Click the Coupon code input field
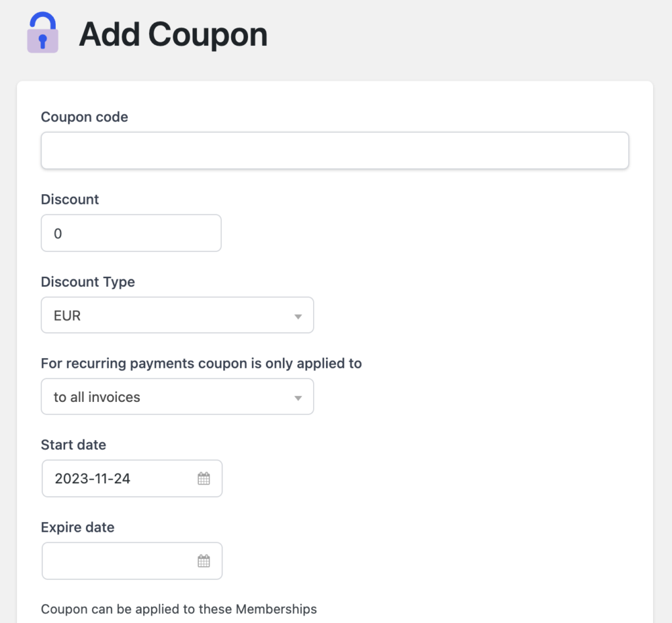Viewport: 672px width, 623px height. [335, 150]
